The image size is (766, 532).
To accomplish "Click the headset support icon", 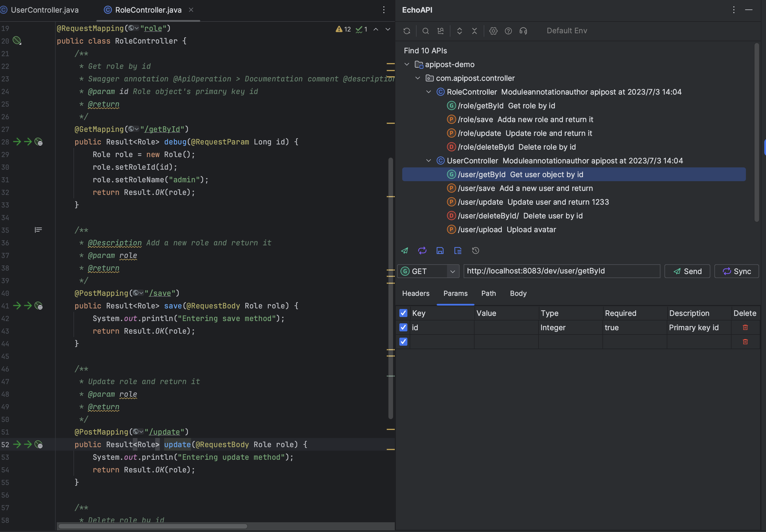I will point(523,31).
